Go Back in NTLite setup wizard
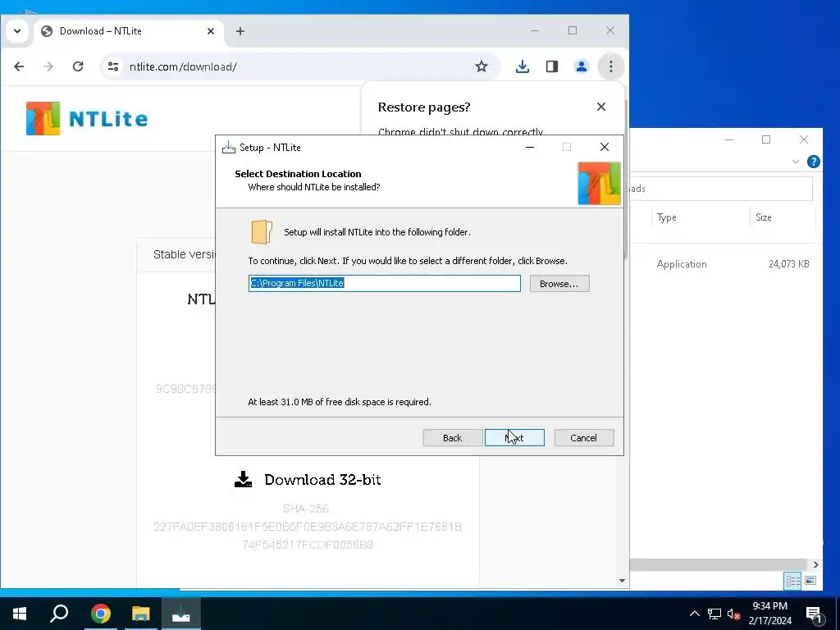Viewport: 840px width, 630px height. (x=452, y=438)
